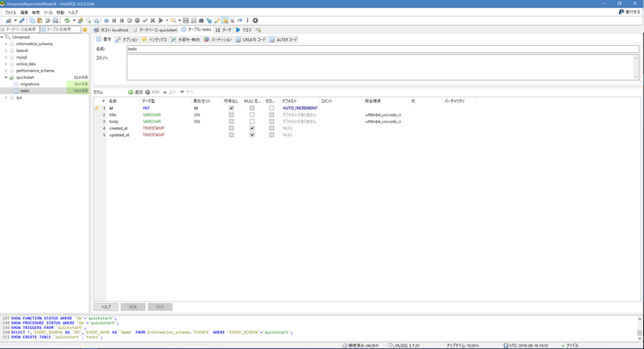
Task: Click the find text magnifier toolbar icon
Action: click(x=174, y=20)
